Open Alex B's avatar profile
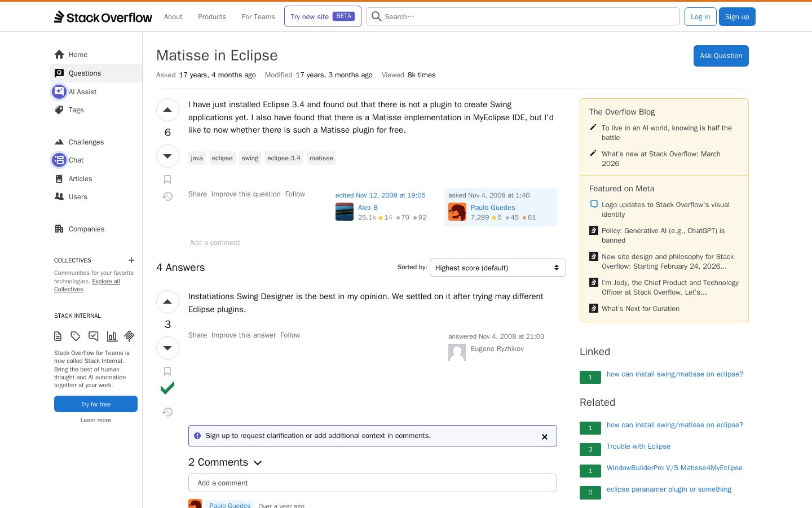Image resolution: width=812 pixels, height=508 pixels. pos(345,212)
